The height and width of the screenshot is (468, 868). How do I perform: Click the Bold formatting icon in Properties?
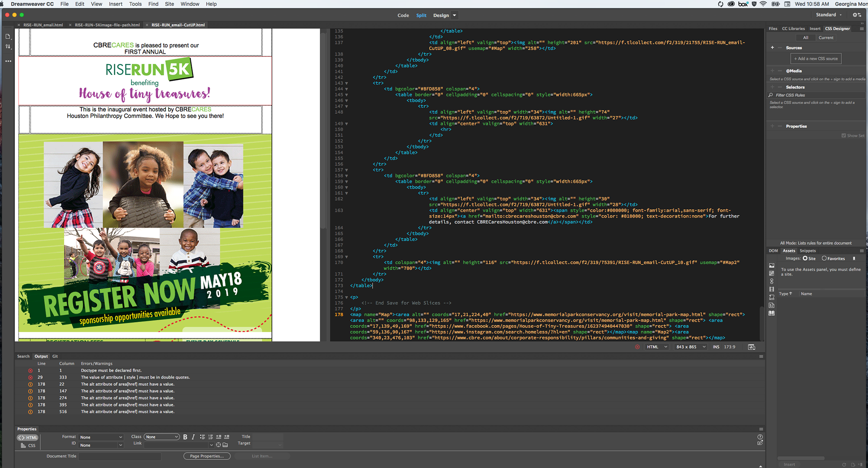tap(185, 437)
